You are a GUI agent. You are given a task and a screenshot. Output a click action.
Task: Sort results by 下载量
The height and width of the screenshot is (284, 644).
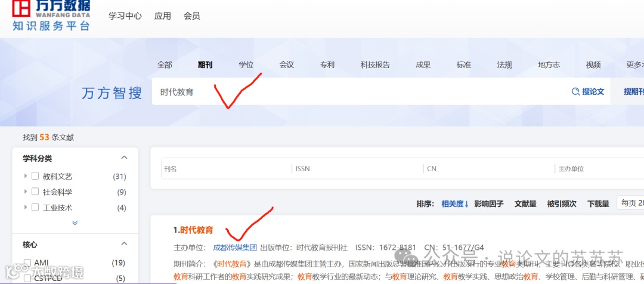598,204
